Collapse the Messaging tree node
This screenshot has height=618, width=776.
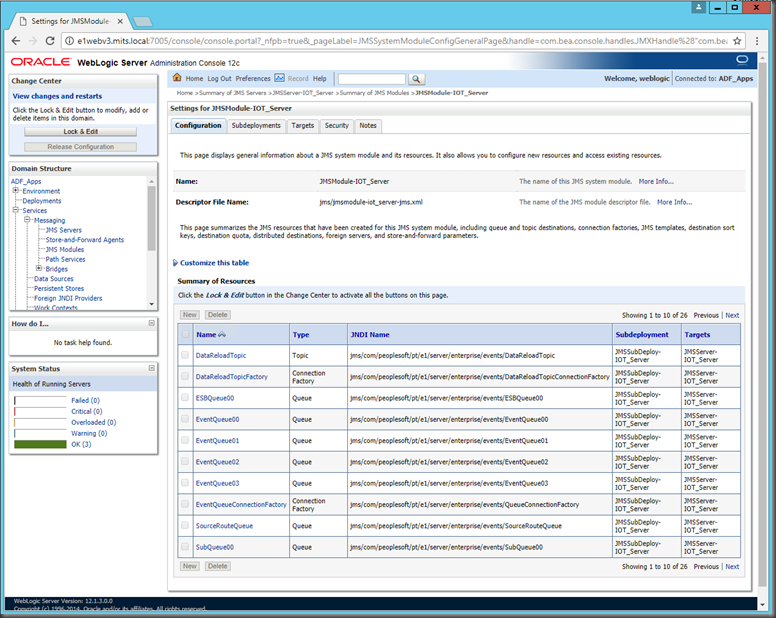[x=27, y=220]
